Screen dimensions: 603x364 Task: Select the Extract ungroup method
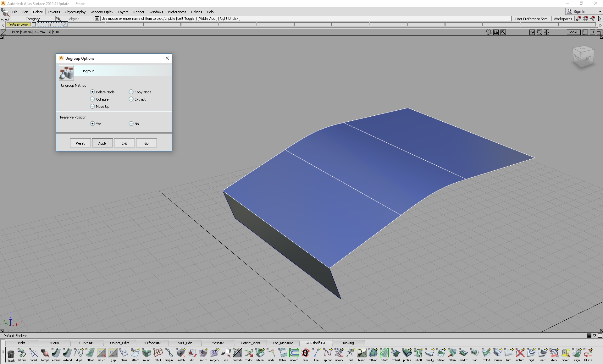pyautogui.click(x=131, y=99)
